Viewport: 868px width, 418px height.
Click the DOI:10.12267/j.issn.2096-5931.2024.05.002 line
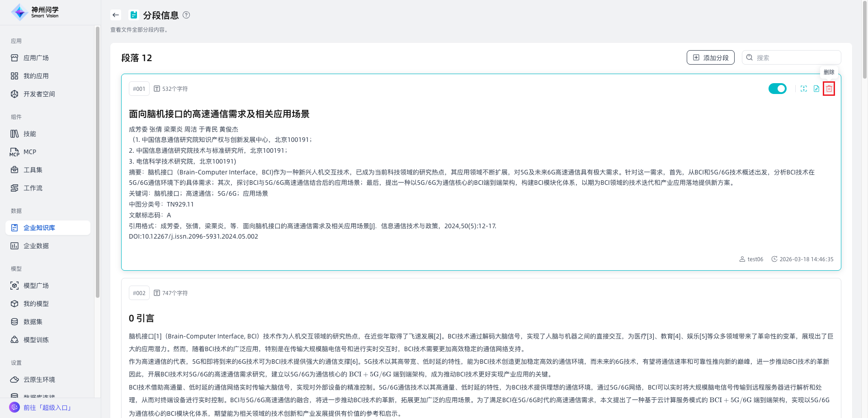click(x=193, y=236)
